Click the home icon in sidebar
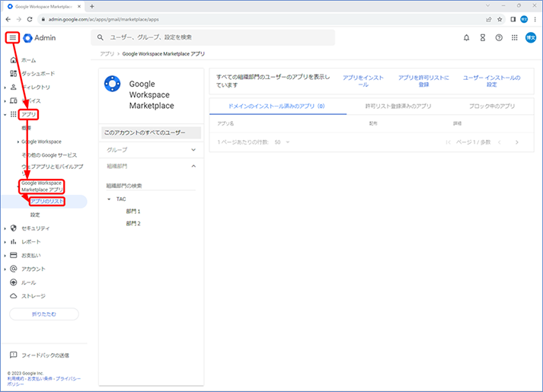The image size is (543, 392). coord(13,60)
